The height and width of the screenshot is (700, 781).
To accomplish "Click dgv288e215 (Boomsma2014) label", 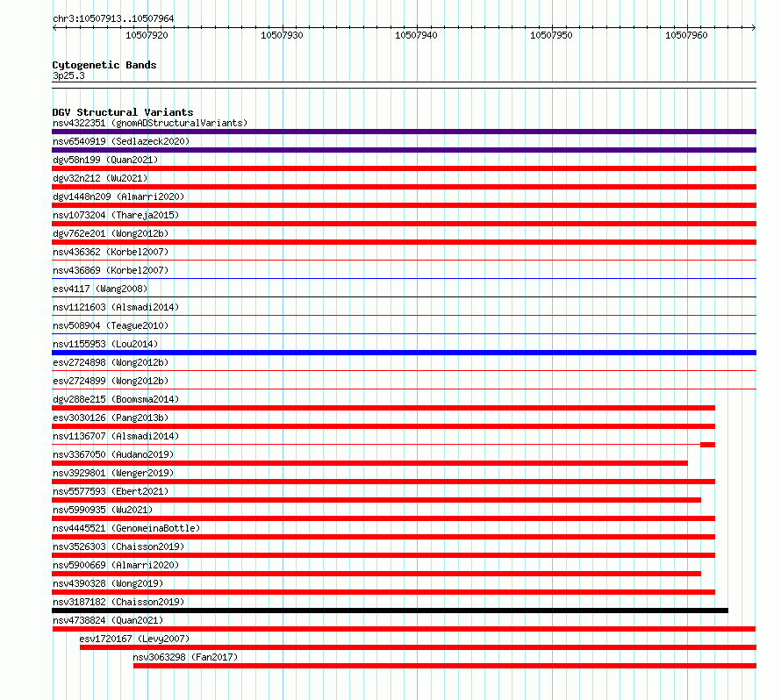I will coord(116,399).
